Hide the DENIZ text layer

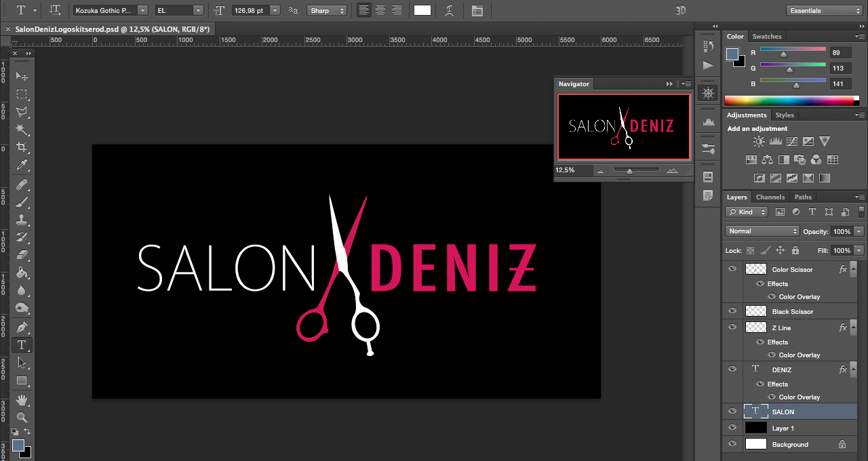click(x=732, y=369)
